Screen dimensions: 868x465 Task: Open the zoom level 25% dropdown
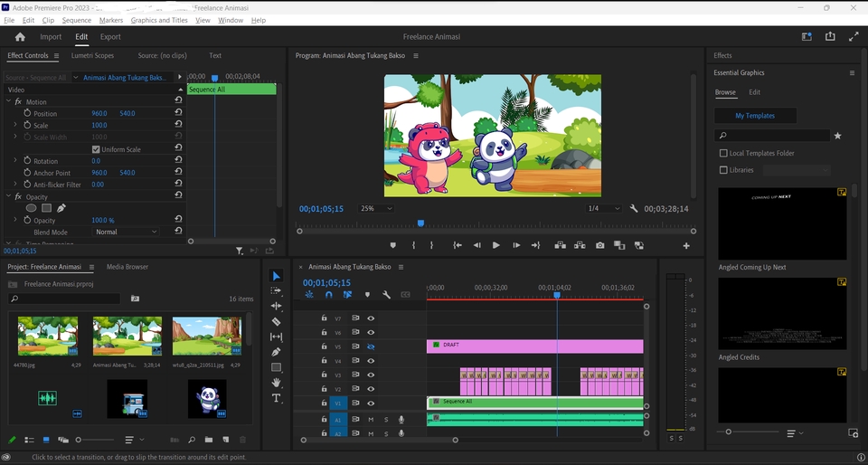(x=375, y=209)
